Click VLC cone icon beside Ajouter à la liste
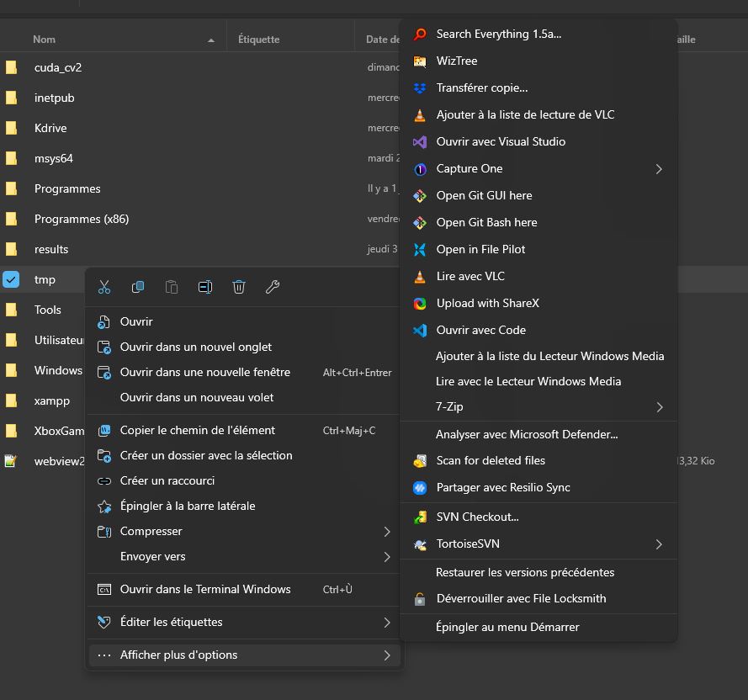This screenshot has width=748, height=700. tap(420, 115)
